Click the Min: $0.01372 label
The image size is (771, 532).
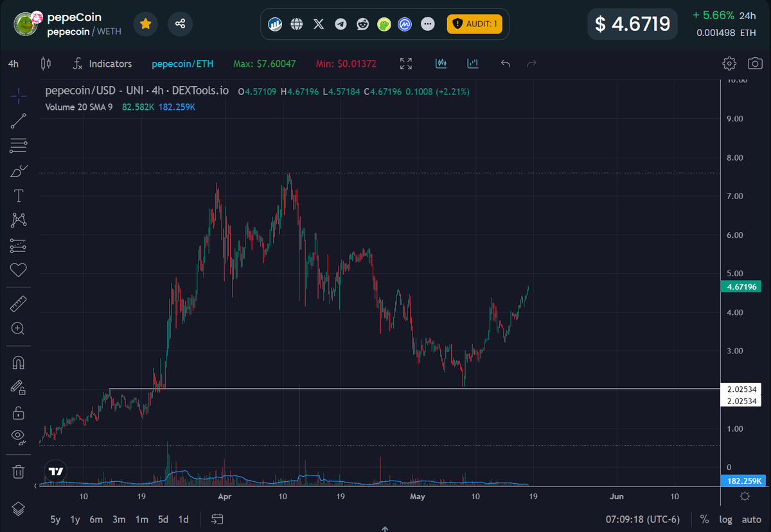coord(346,64)
